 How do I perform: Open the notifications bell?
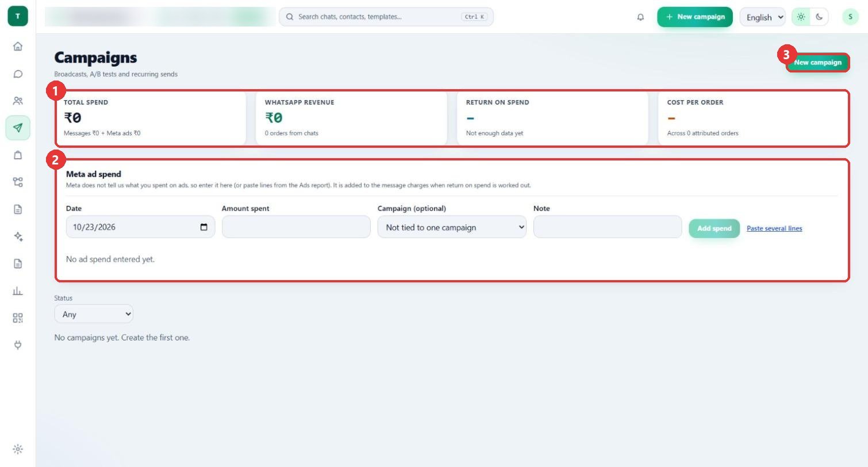[x=640, y=17]
